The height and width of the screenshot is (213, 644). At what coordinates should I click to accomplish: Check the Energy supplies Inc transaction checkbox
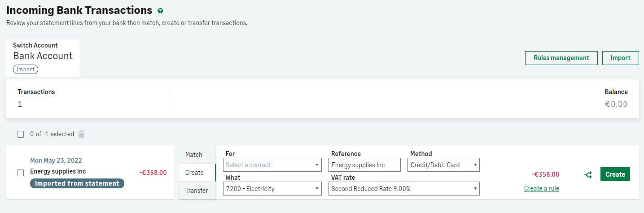(20, 173)
